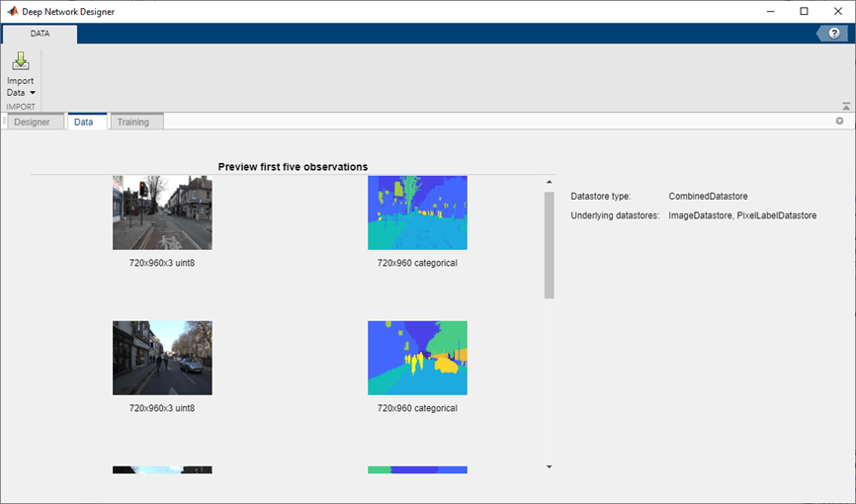Click the second 720x960 categorical caption
Screen dimensions: 856x504
click(417, 408)
